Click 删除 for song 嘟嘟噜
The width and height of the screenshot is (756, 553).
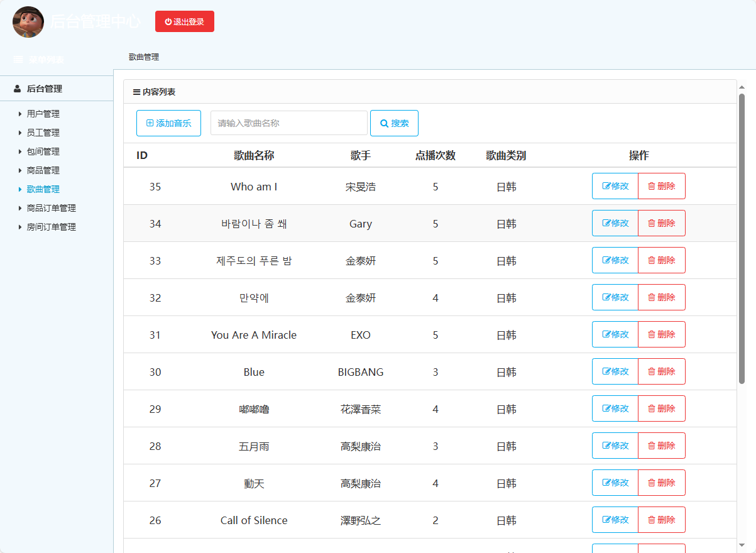pos(662,408)
